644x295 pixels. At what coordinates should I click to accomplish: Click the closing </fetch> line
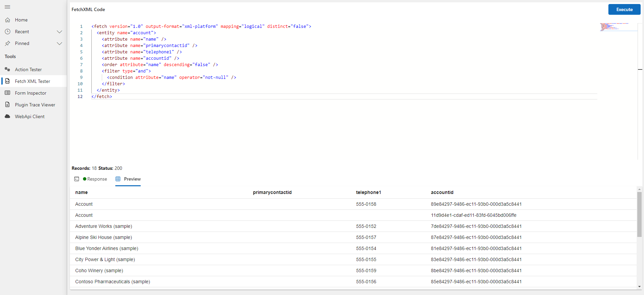[x=102, y=96]
